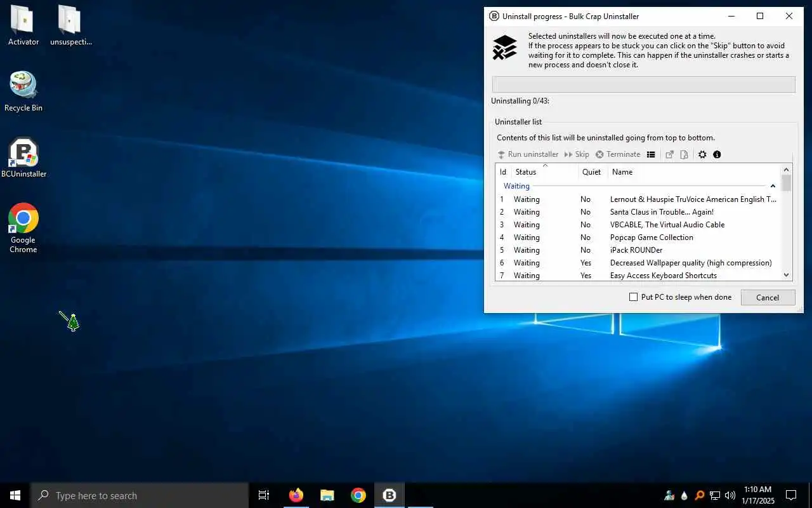Select Google Chrome desktop shortcut
The height and width of the screenshot is (508, 812).
pos(23,228)
